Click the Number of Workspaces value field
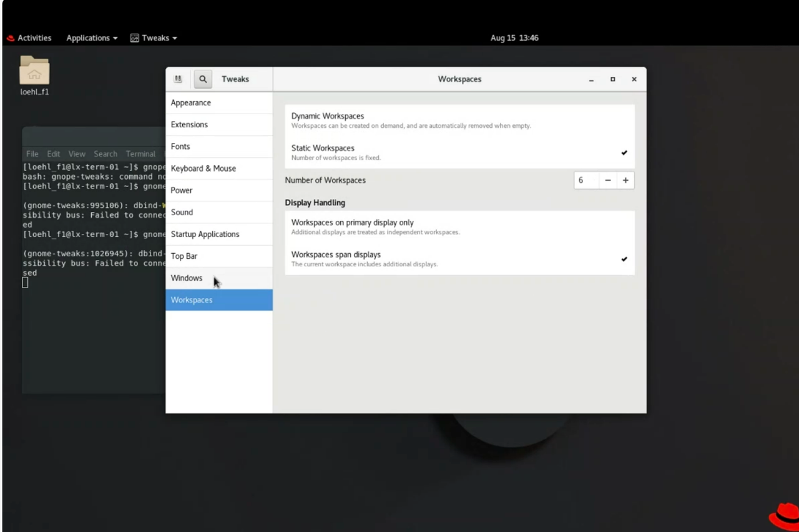This screenshot has width=799, height=532. 586,180
